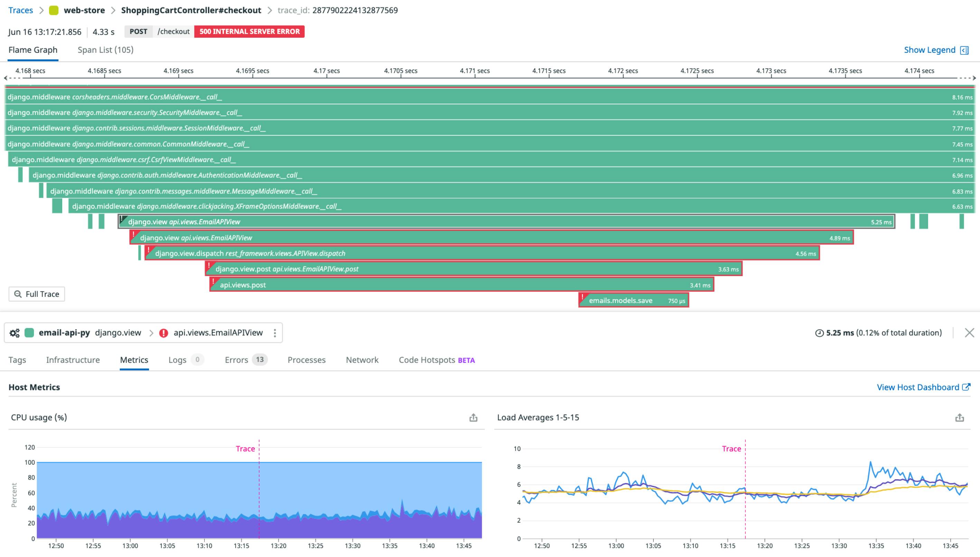Click the chevron after ShoppingCartController#checkout breadcrumb

270,10
